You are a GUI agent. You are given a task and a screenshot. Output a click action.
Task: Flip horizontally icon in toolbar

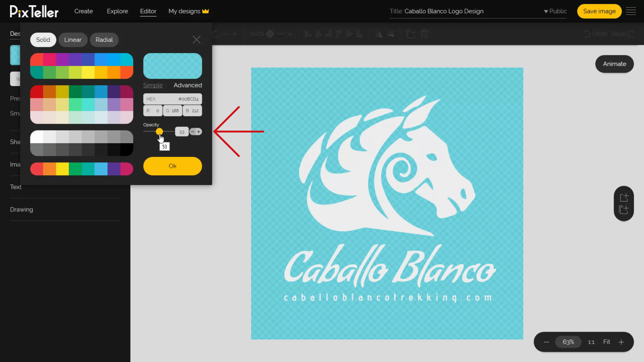pyautogui.click(x=379, y=34)
